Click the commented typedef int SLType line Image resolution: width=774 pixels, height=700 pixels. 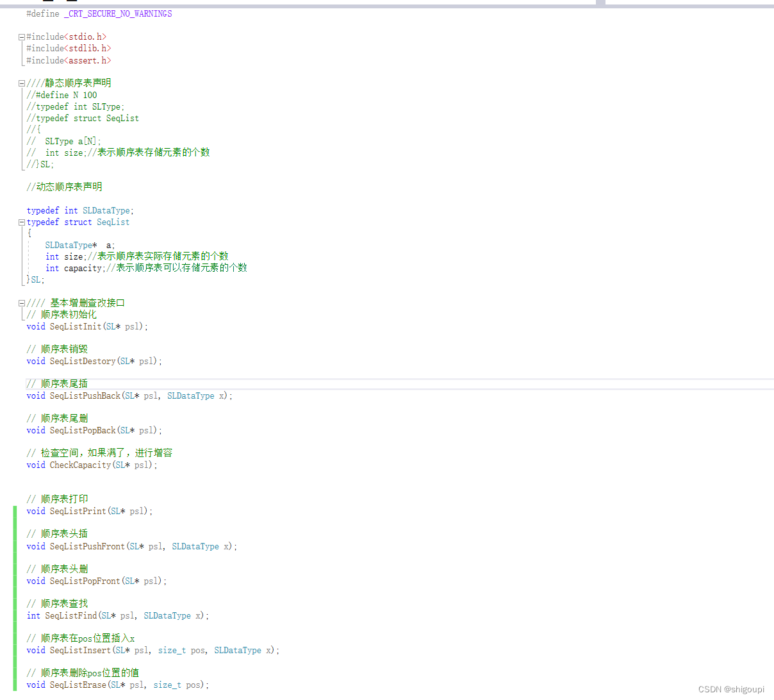(76, 107)
